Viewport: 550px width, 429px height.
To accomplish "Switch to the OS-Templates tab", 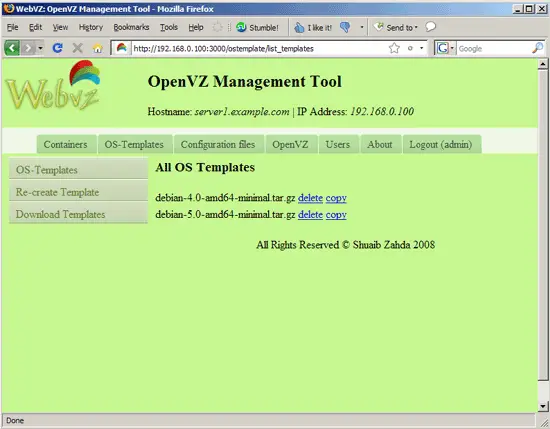I will point(135,144).
